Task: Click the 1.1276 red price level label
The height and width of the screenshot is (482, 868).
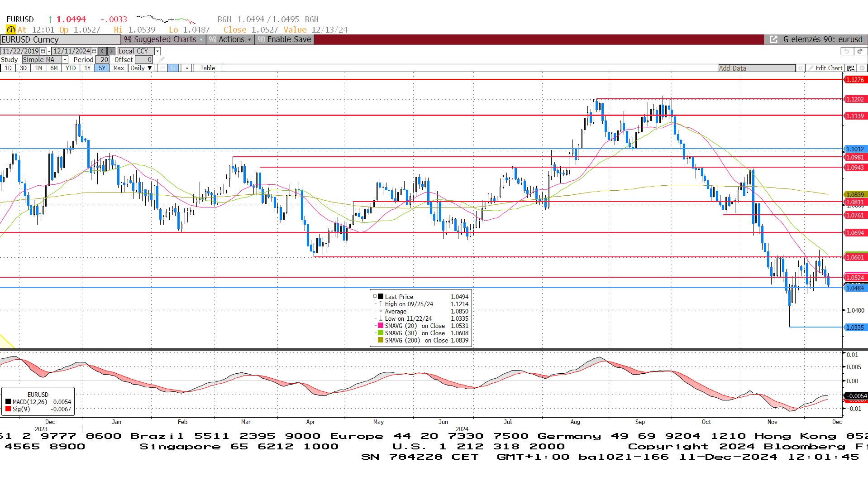Action: point(855,80)
